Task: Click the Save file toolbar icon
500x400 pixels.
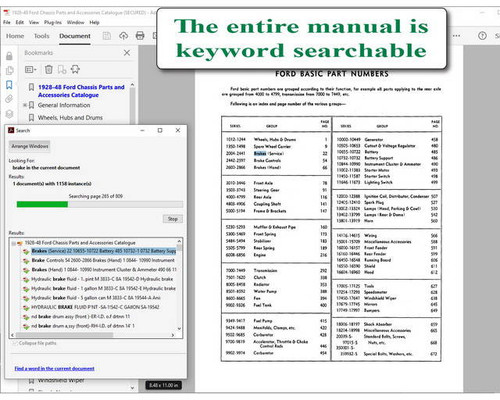Action: 107,36
